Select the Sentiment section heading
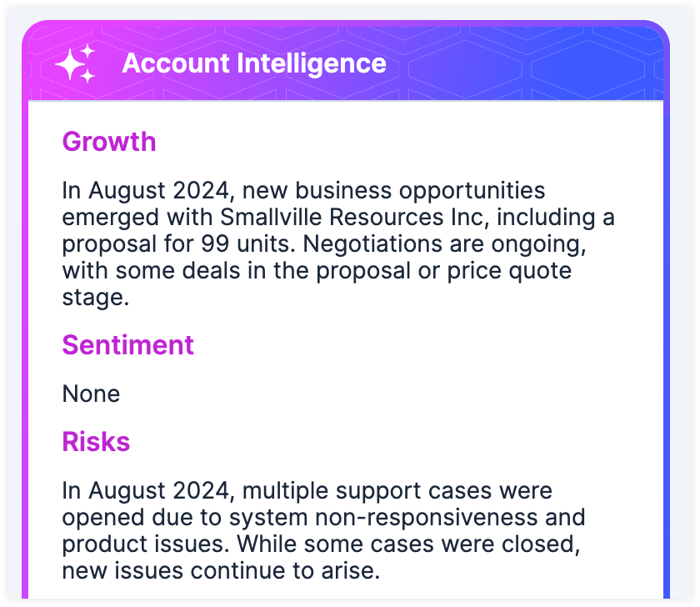This screenshot has width=700, height=607. [x=128, y=344]
